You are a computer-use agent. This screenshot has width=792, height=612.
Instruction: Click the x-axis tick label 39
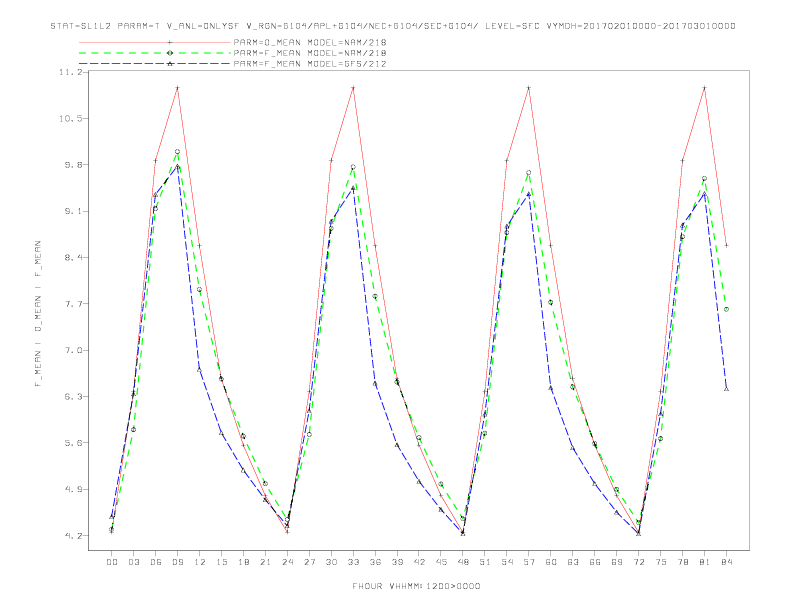pos(398,562)
